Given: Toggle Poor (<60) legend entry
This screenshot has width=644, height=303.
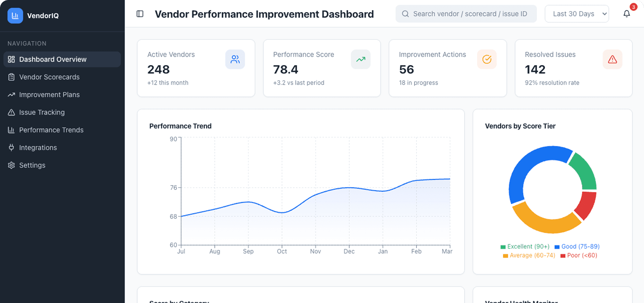Looking at the screenshot, I should pyautogui.click(x=579, y=256).
